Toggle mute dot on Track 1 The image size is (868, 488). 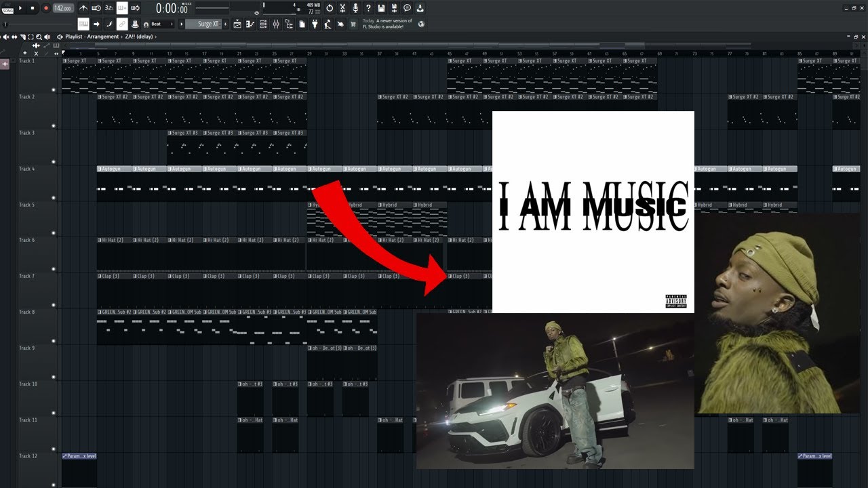point(54,89)
